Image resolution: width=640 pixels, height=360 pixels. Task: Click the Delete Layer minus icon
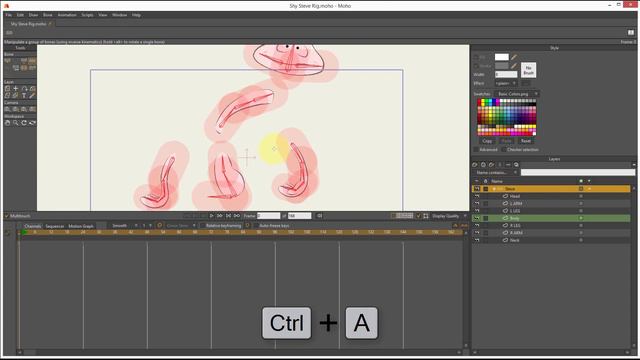click(508, 165)
